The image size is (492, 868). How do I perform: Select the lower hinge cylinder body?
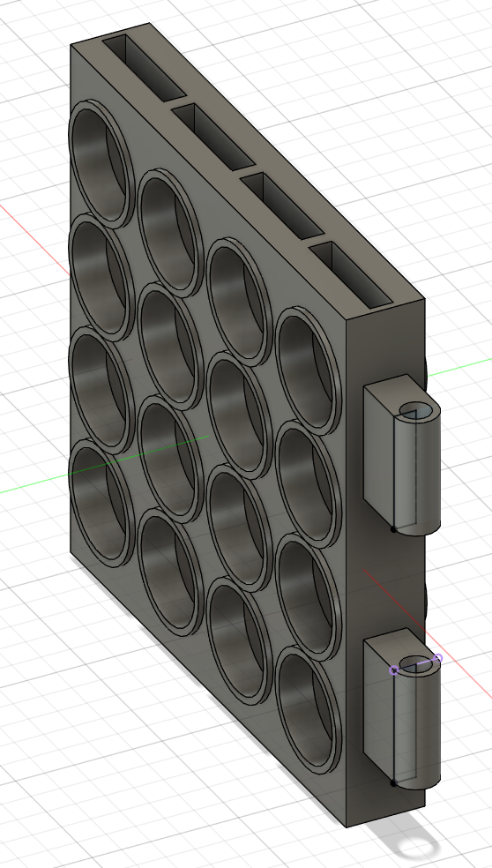(419, 728)
